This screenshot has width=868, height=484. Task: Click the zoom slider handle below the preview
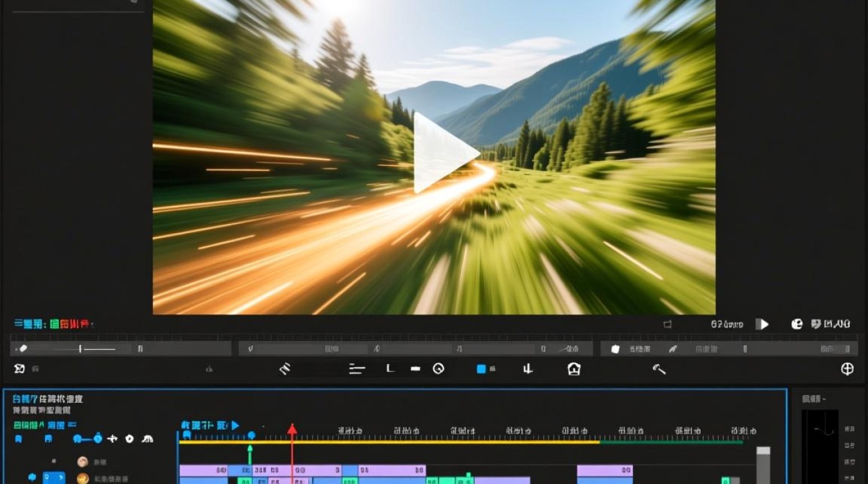pyautogui.click(x=80, y=349)
